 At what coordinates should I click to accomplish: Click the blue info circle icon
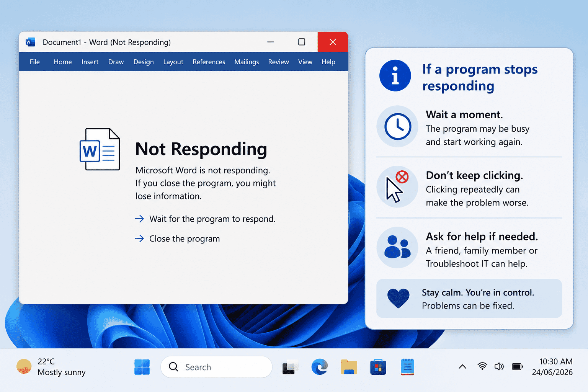pyautogui.click(x=395, y=75)
